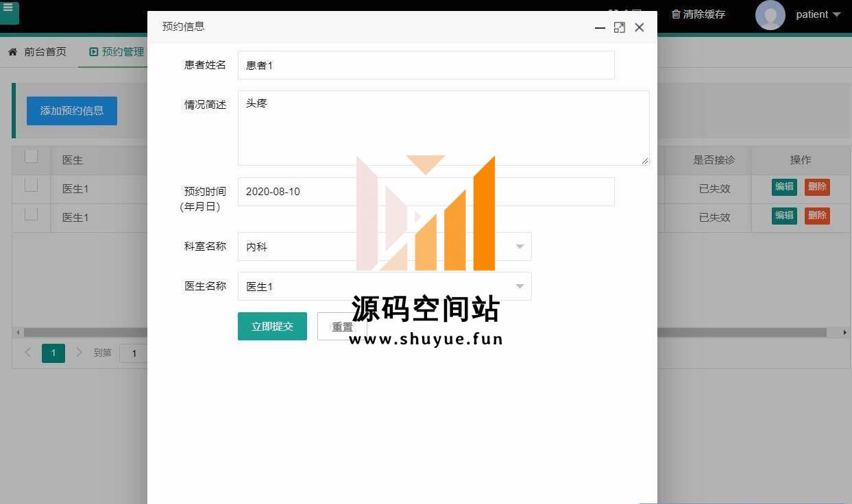Click the horizontal table scrollbar
The height and width of the screenshot is (504, 852).
tap(740, 333)
